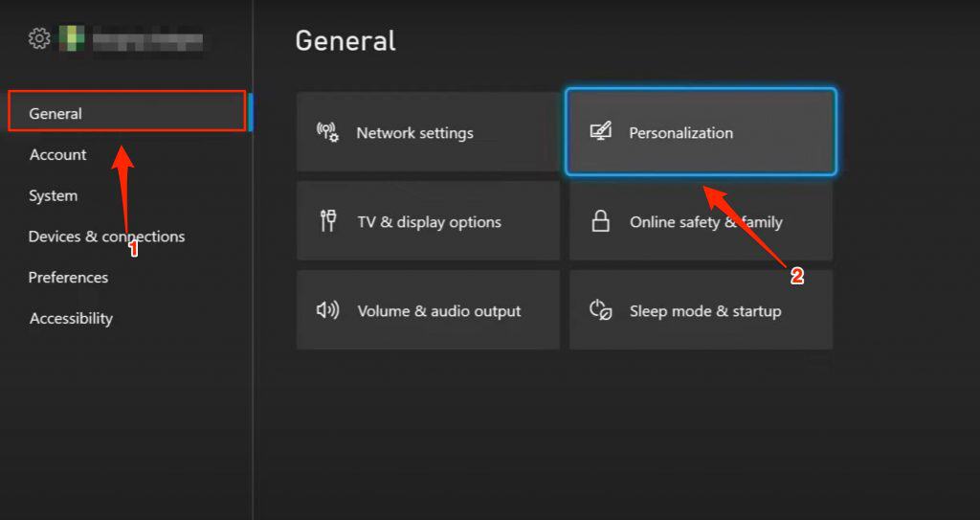Click the speaker volume icon
980x520 pixels.
pos(327,309)
